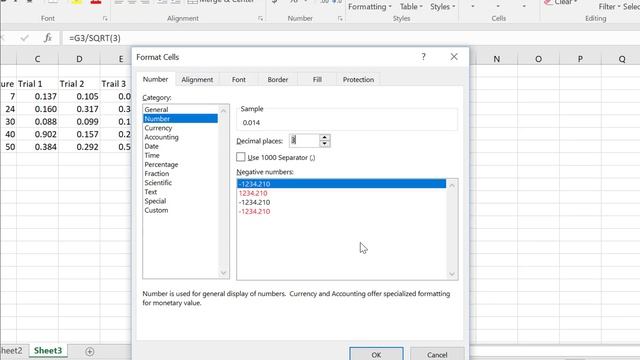
Task: Select Date category
Action: pyautogui.click(x=180, y=146)
